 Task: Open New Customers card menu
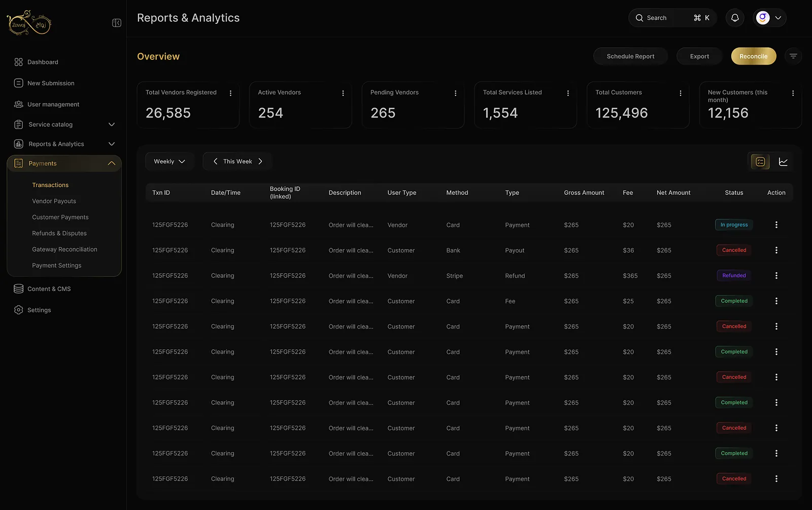tap(793, 93)
